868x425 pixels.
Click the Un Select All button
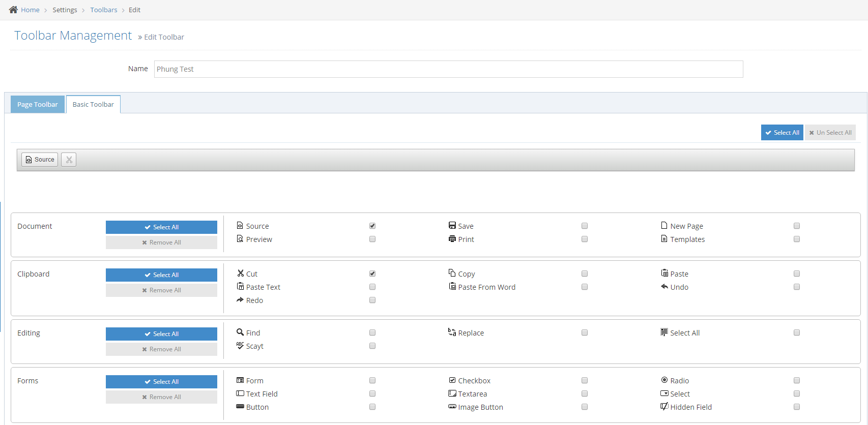click(830, 132)
